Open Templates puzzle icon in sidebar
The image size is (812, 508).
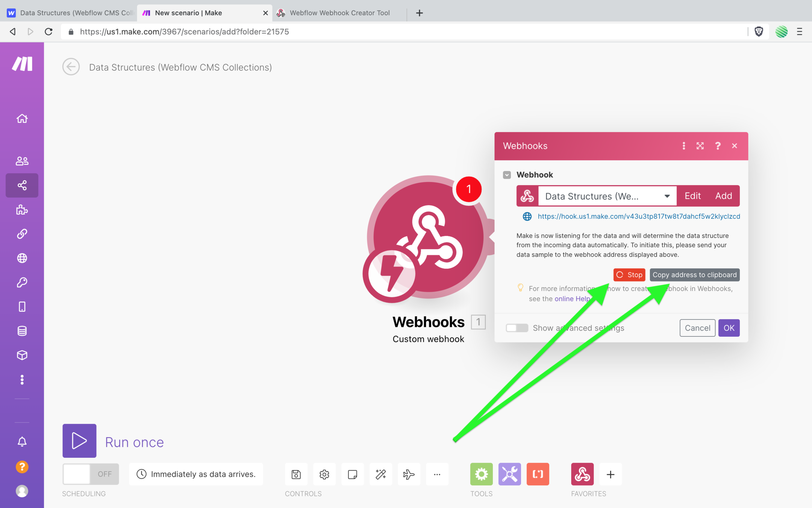pyautogui.click(x=22, y=210)
